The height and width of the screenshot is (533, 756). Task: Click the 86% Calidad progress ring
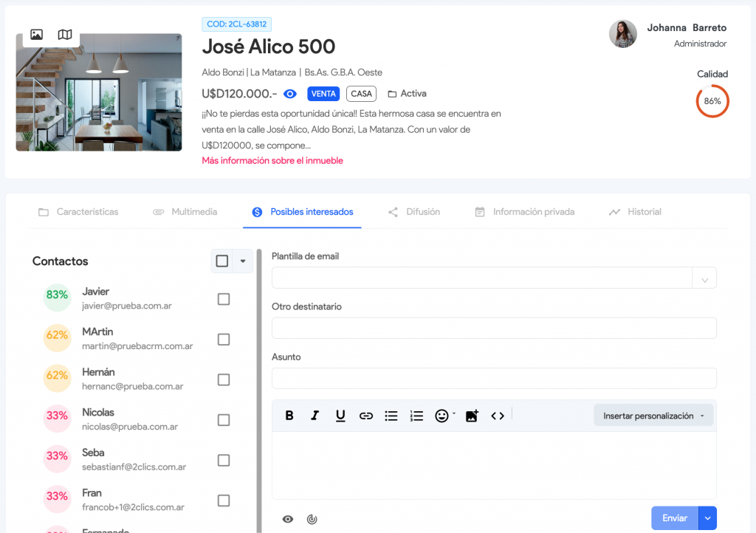coord(712,101)
